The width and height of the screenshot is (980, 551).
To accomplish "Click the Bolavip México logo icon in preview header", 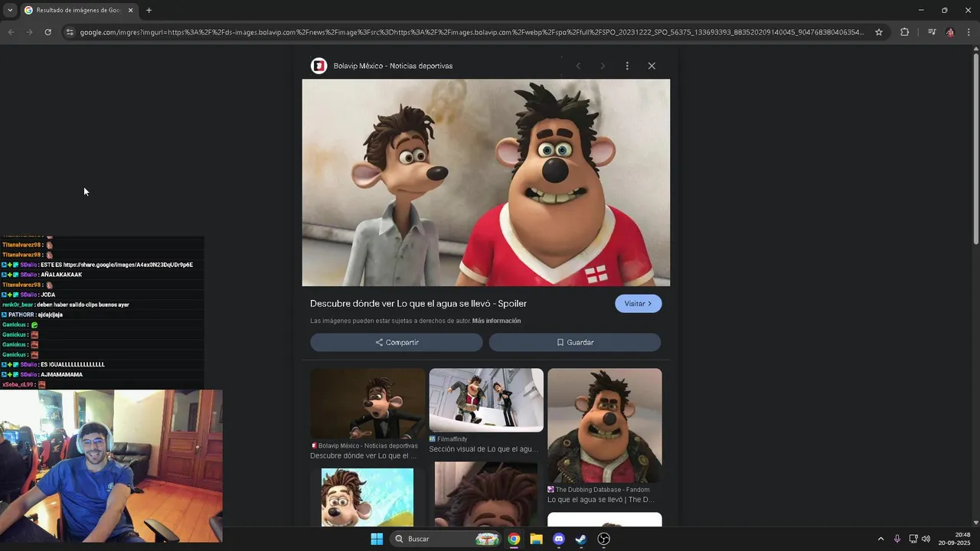I will click(x=318, y=66).
